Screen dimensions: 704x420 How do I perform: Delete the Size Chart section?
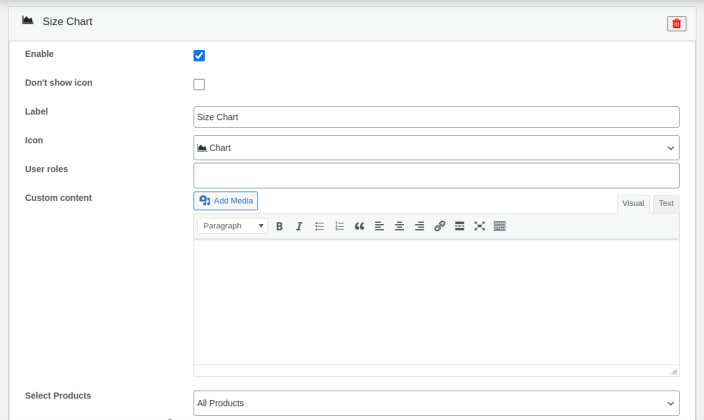click(676, 23)
